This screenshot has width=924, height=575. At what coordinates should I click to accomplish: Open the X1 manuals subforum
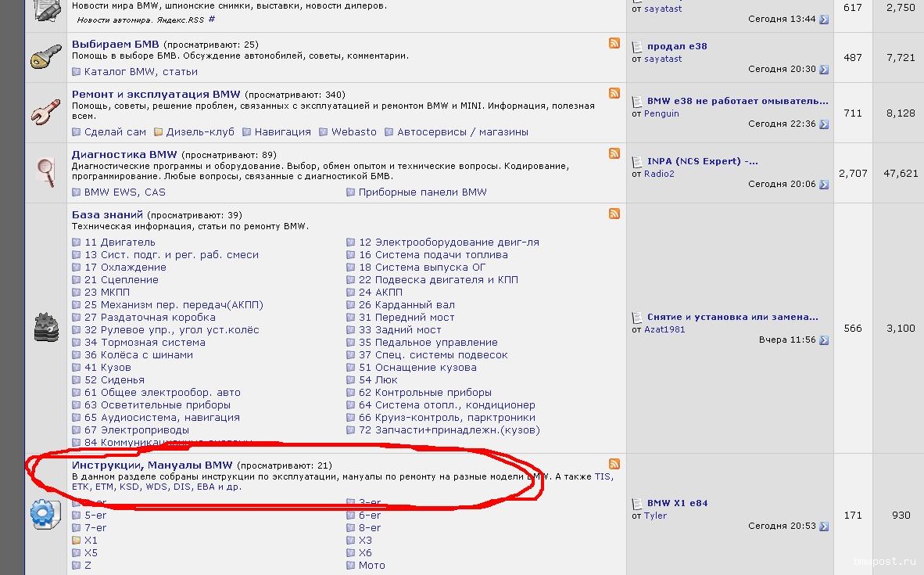click(x=91, y=541)
